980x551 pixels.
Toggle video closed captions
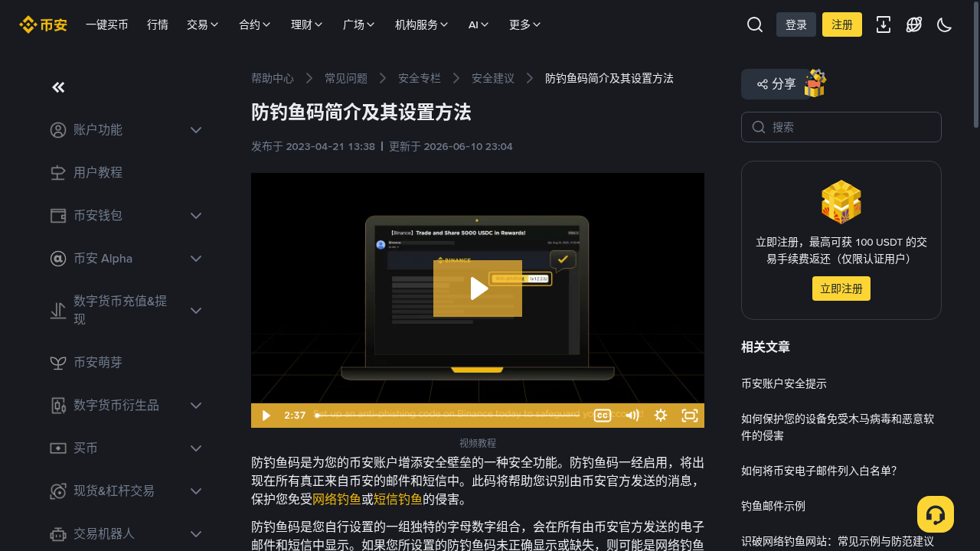click(x=603, y=416)
